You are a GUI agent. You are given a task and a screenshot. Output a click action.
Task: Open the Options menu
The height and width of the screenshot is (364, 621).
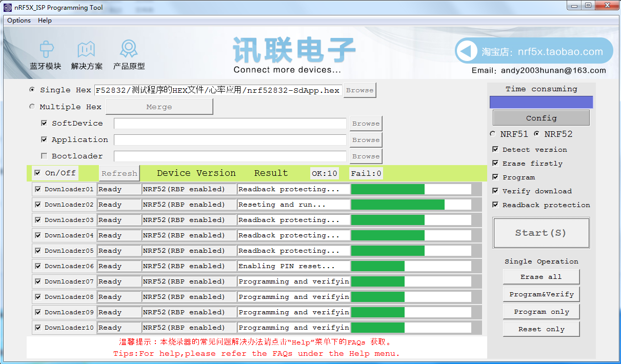coord(19,21)
